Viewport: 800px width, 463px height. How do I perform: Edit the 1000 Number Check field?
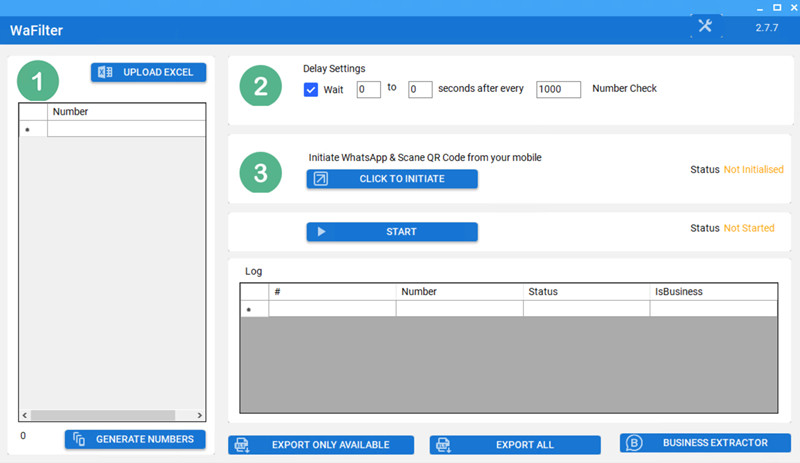pyautogui.click(x=558, y=89)
